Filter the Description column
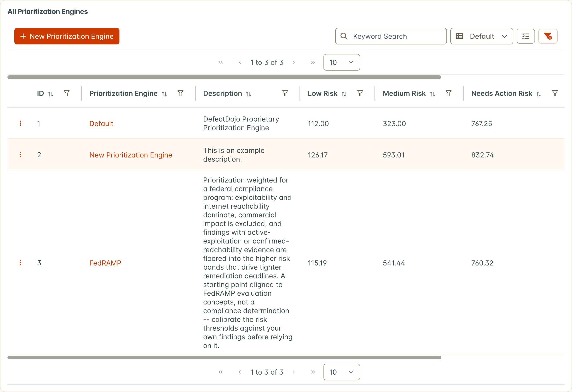Image resolution: width=572 pixels, height=392 pixels. coord(285,93)
